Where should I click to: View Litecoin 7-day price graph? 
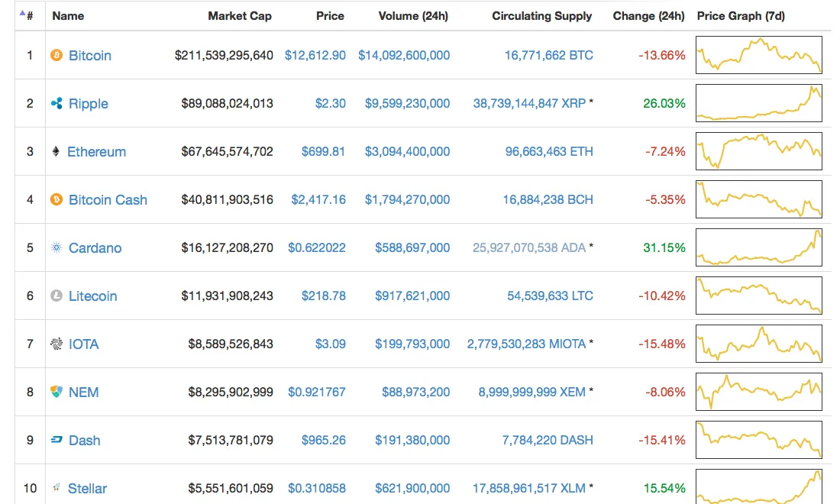tap(758, 295)
